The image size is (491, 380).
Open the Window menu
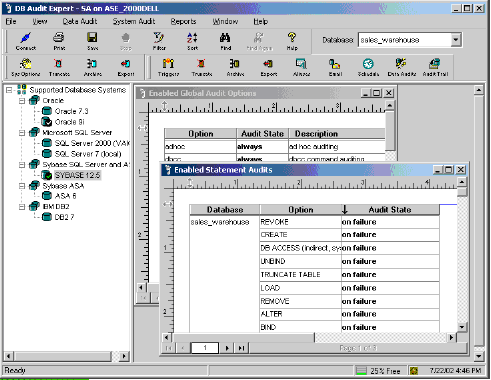(225, 22)
